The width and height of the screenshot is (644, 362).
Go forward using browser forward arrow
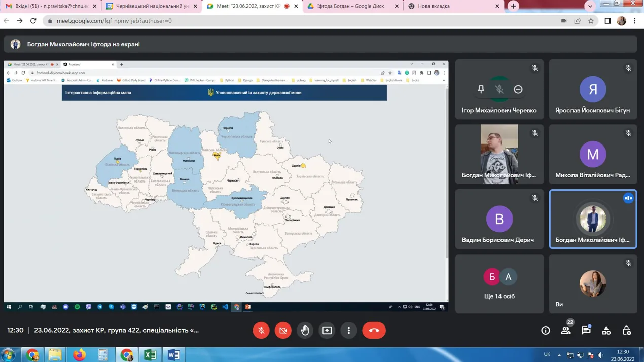click(x=20, y=21)
